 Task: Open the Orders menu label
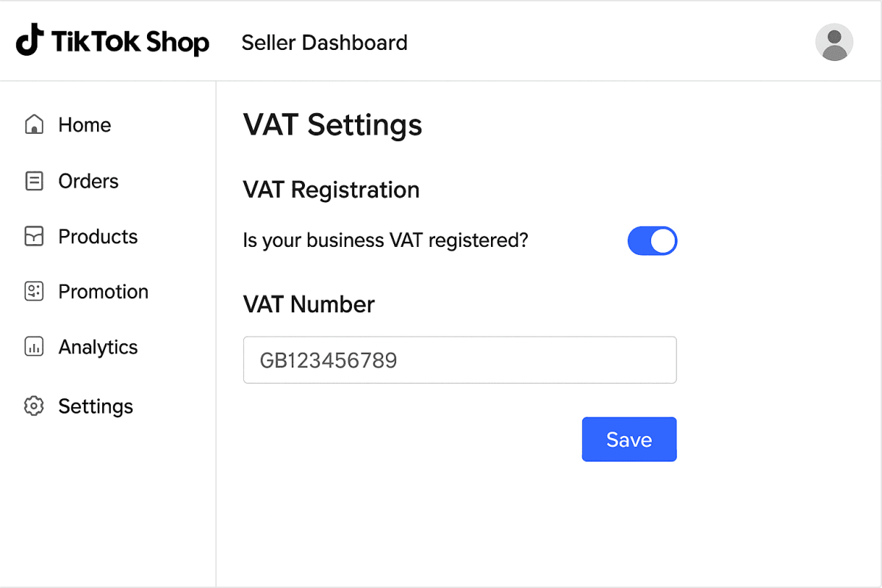(x=88, y=181)
